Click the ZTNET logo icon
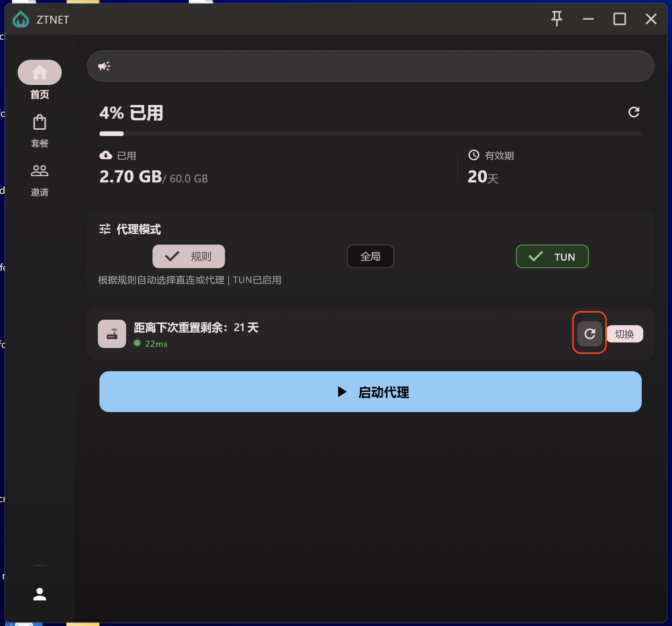The width and height of the screenshot is (672, 626). click(x=21, y=19)
